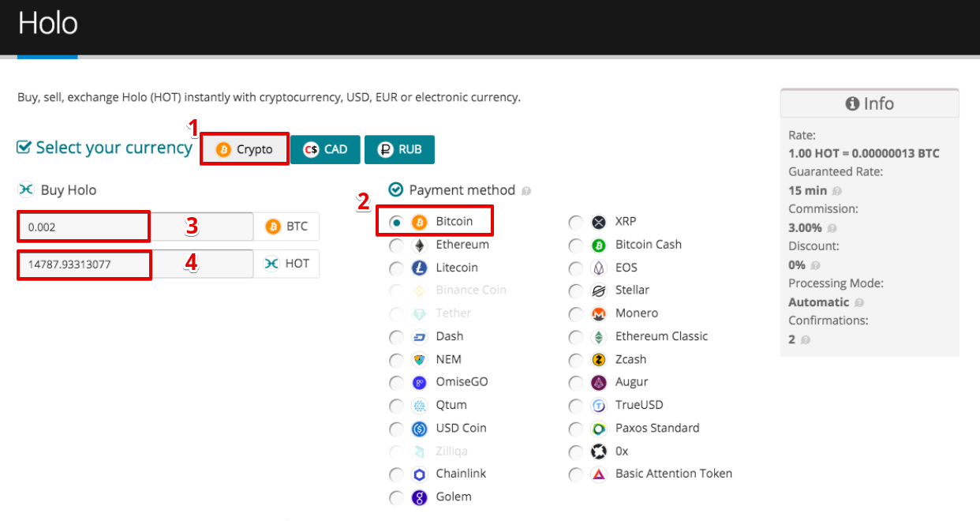This screenshot has height=521, width=980.
Task: Click the XRP logo icon
Action: tap(599, 223)
